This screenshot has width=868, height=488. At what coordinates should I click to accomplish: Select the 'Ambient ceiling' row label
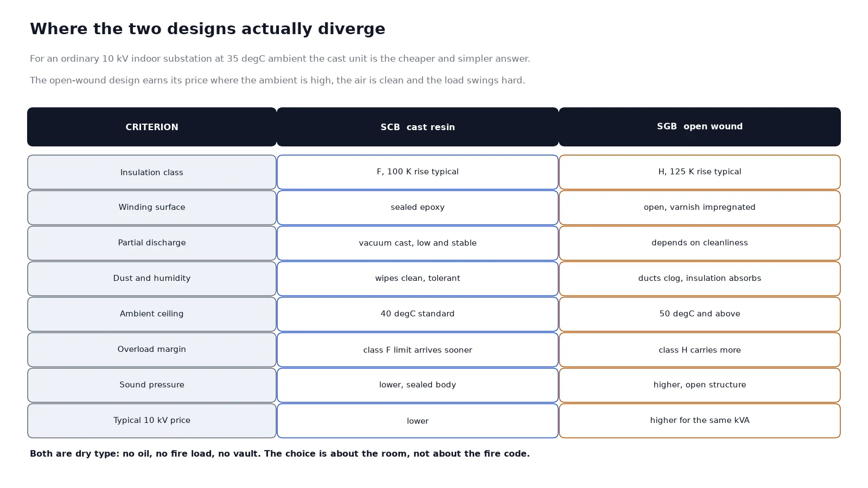click(x=152, y=314)
